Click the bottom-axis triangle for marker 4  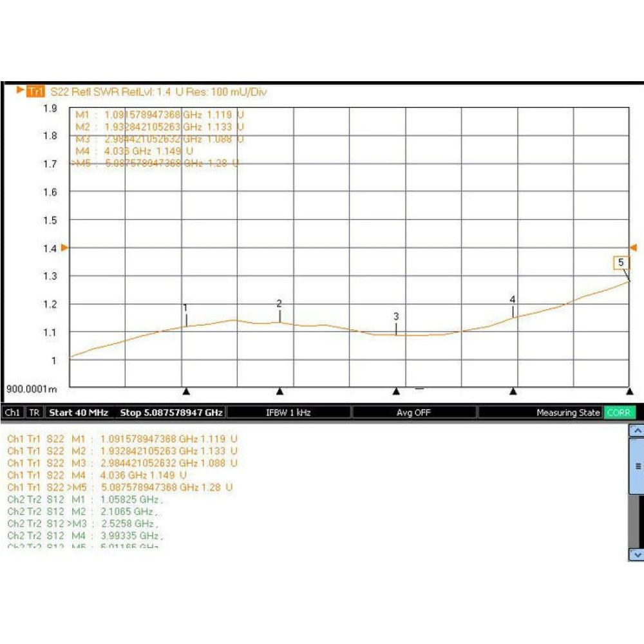pos(513,392)
